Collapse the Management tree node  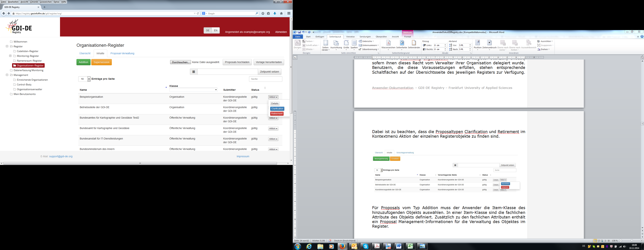coord(7,75)
